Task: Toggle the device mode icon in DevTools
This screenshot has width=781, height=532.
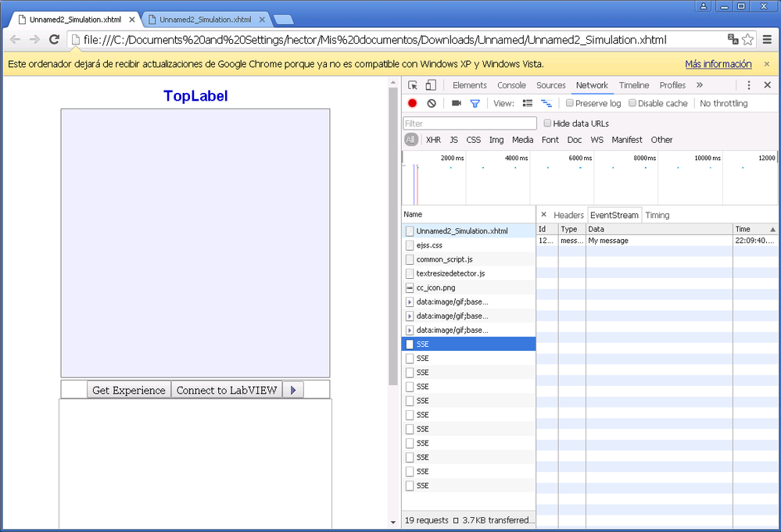Action: click(x=431, y=85)
